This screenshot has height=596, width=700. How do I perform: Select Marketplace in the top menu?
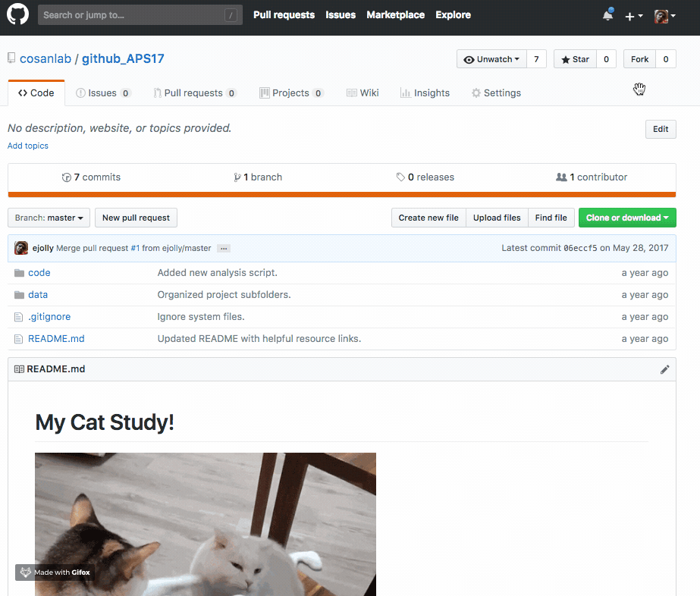[x=395, y=14]
